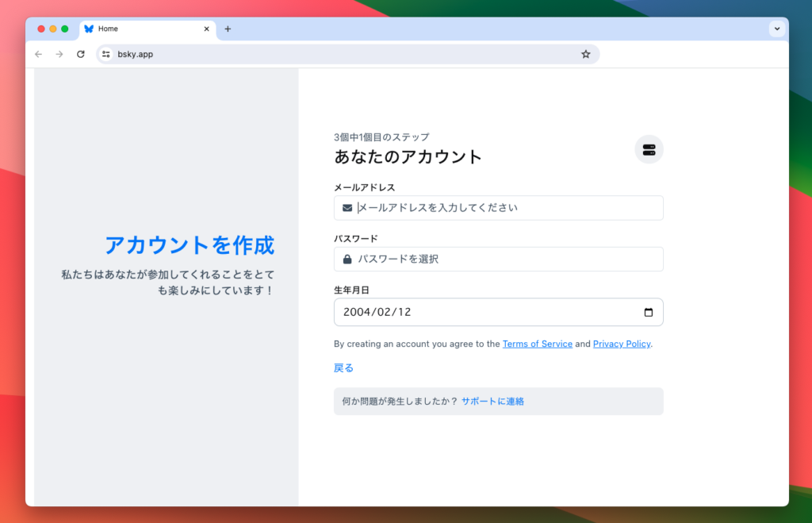Follow the サポートに連絡 link
This screenshot has width=812, height=523.
[492, 402]
